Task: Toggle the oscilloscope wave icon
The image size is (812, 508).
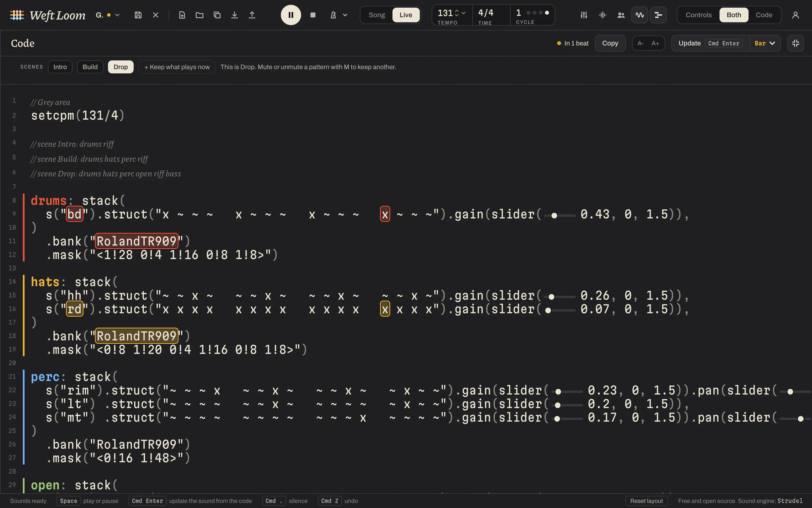Action: click(x=639, y=15)
